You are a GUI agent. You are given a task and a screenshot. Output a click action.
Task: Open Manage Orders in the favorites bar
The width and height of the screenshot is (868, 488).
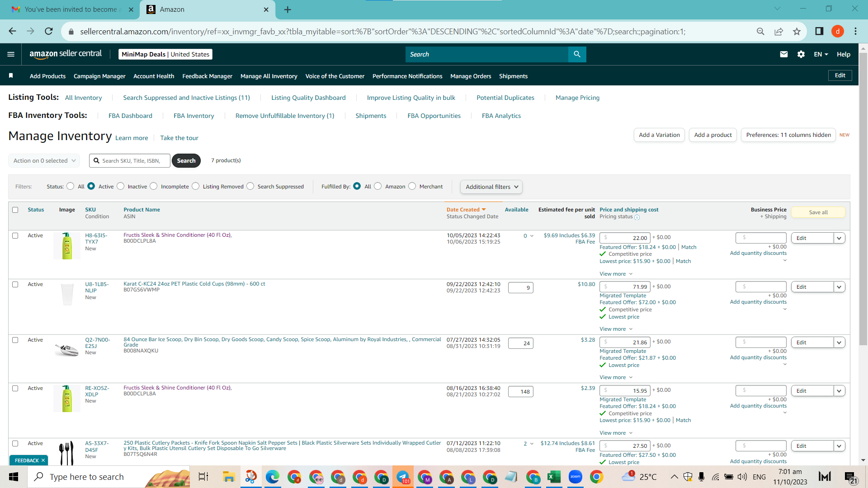(x=471, y=76)
